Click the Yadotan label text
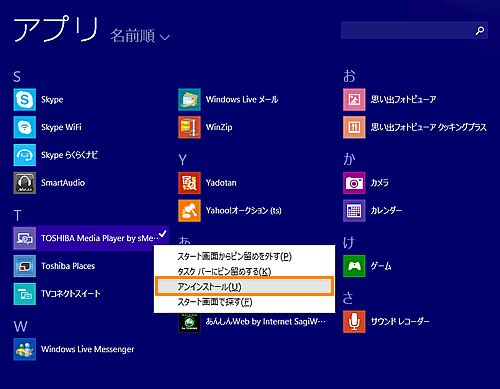This screenshot has width=500, height=389. pos(221,183)
